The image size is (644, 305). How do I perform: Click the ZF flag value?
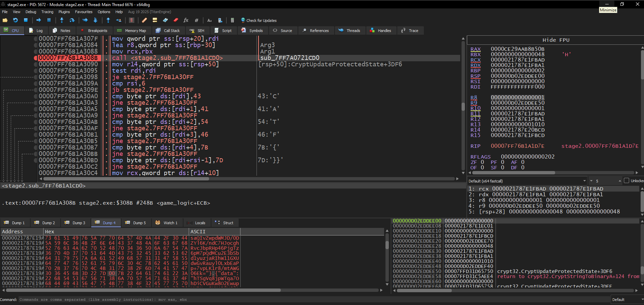click(482, 162)
